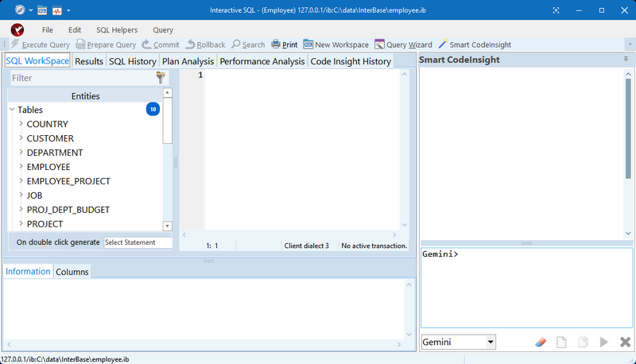Click the entities list scroll down arrow
Screen dimensions: 636x364
click(167, 226)
